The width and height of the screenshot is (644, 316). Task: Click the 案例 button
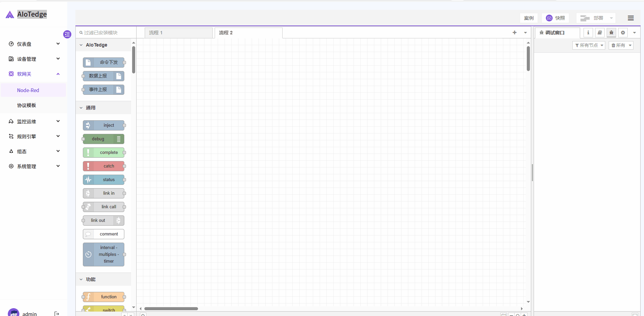coord(529,18)
